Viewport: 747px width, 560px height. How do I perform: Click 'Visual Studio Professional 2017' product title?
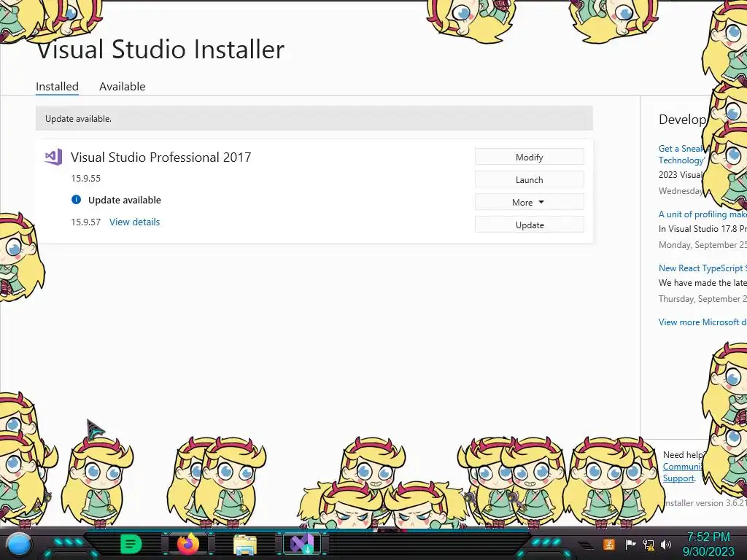[161, 157]
